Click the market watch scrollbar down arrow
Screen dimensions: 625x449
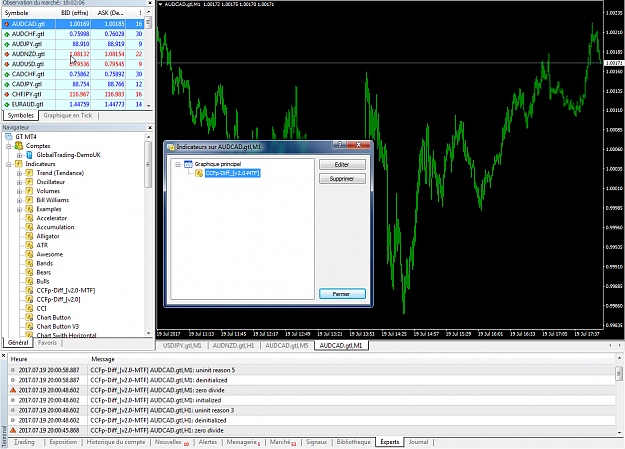[148, 106]
